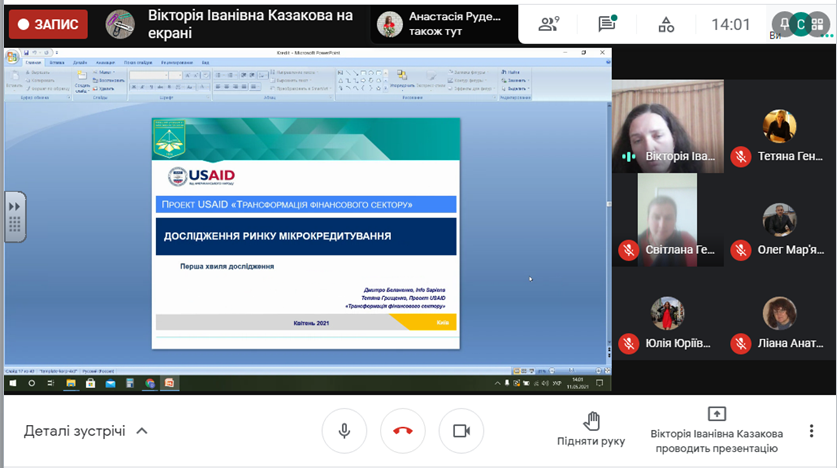Click the muted mic icon beside Юлія Юріїв...

629,343
